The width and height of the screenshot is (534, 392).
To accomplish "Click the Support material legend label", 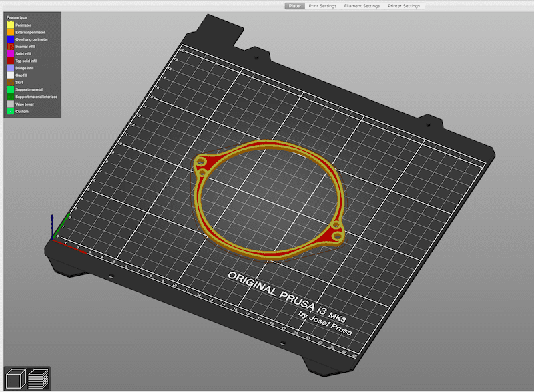I will click(x=29, y=89).
